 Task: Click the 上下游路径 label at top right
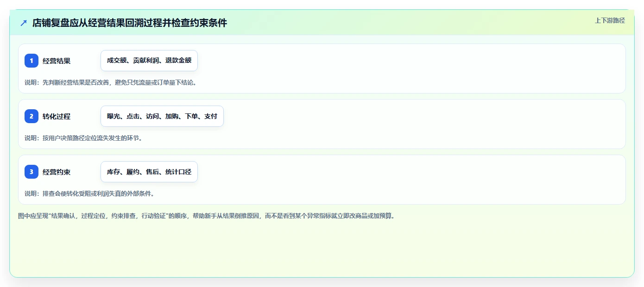[x=610, y=20]
